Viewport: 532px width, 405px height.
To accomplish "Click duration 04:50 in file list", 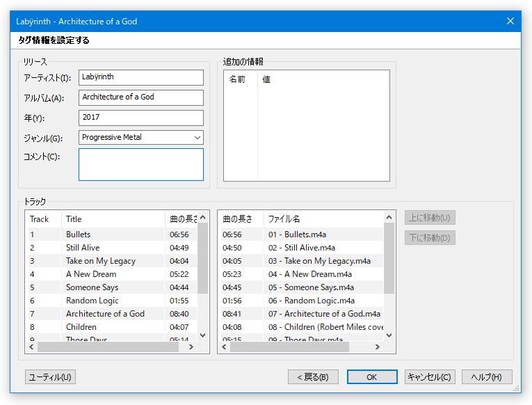I will [x=232, y=248].
